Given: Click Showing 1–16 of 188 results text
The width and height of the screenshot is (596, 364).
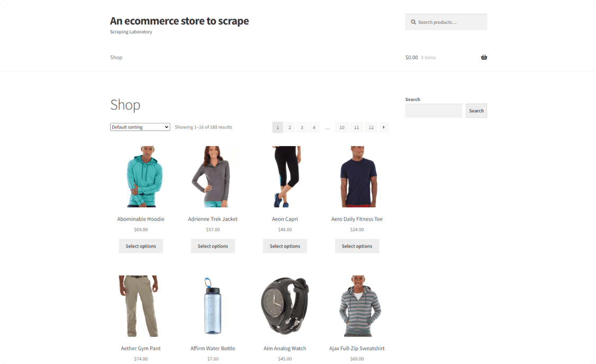Looking at the screenshot, I should (203, 127).
